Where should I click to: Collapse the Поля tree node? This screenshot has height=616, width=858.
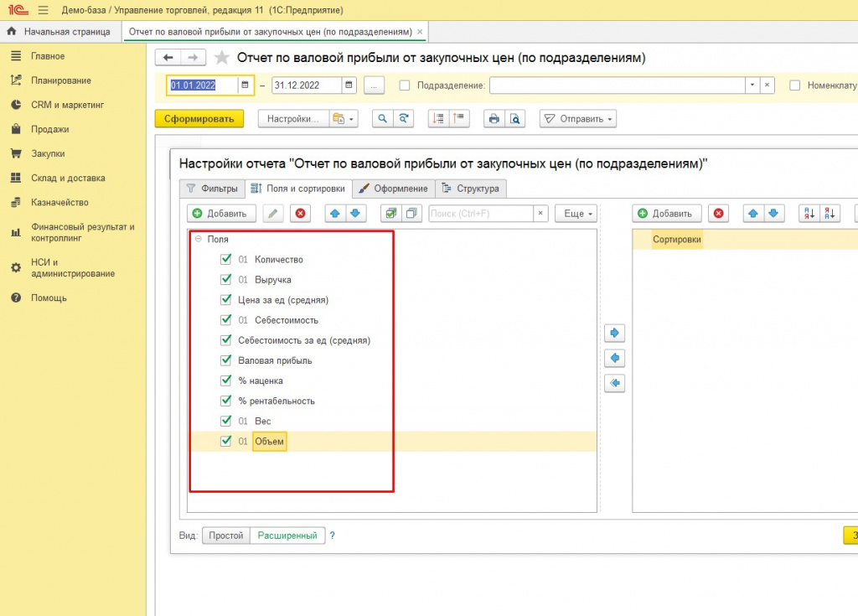click(199, 239)
